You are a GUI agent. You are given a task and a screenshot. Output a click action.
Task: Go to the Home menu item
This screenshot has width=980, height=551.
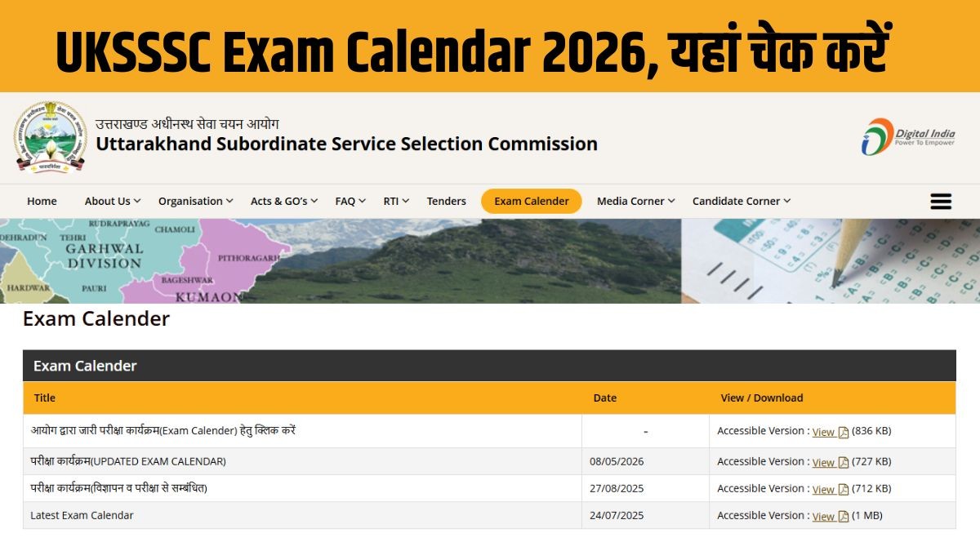pyautogui.click(x=42, y=201)
